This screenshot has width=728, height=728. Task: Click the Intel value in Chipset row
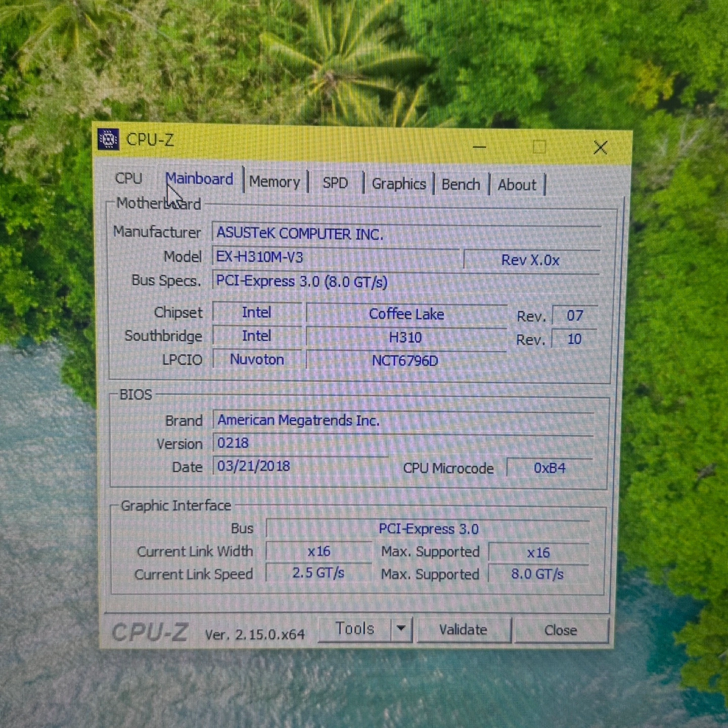257,312
